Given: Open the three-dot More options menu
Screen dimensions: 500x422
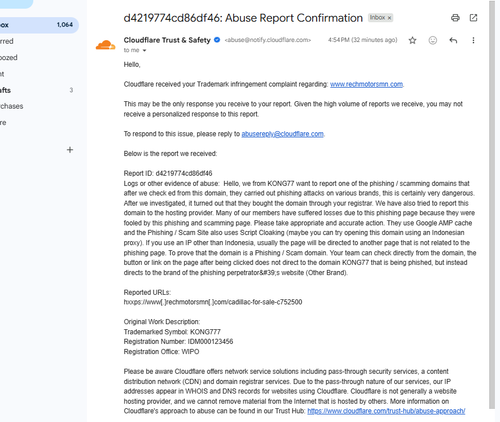Looking at the screenshot, I should pyautogui.click(x=473, y=40).
